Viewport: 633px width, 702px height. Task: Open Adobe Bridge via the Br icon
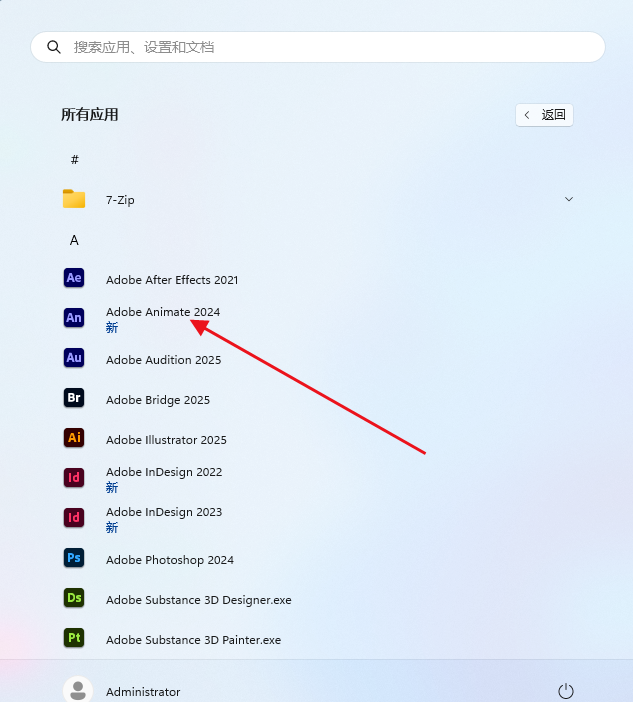coord(74,398)
